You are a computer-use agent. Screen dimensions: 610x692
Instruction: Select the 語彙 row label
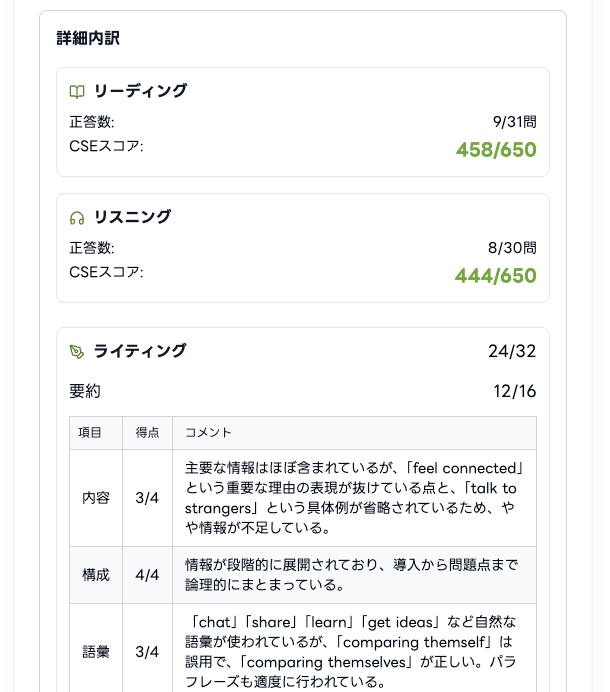(x=96, y=652)
